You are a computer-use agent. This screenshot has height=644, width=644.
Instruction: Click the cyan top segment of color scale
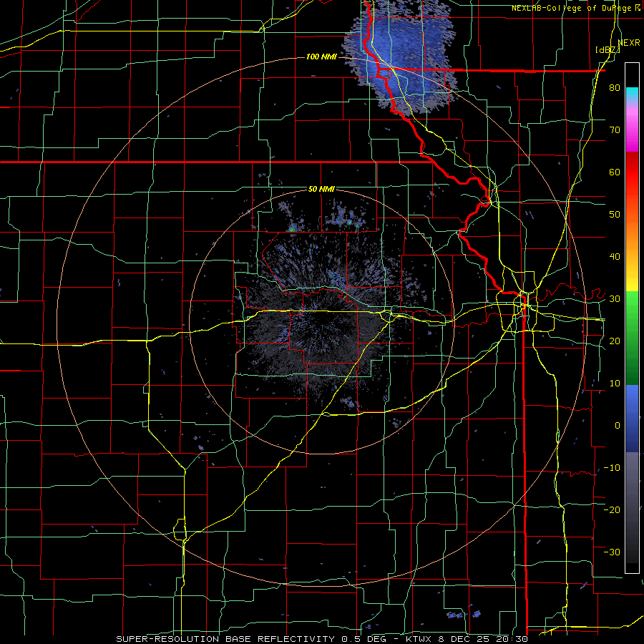point(632,94)
